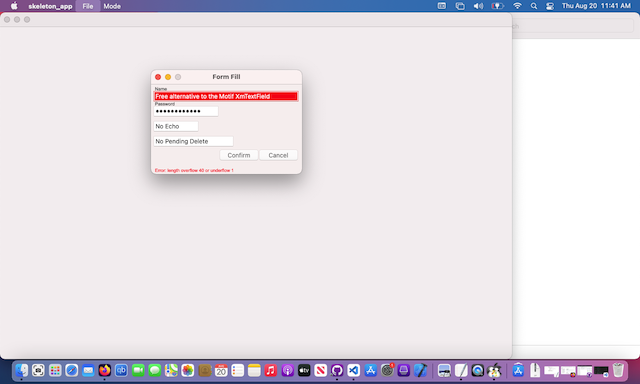Open the File menu

tap(88, 6)
